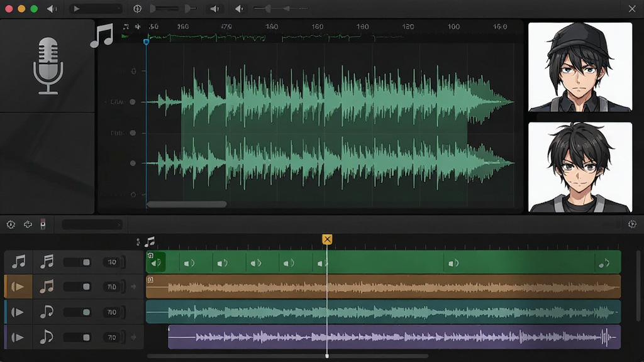The width and height of the screenshot is (644, 362).
Task: Click the highlighted first speaker clip in the green track
Action: coord(156,262)
